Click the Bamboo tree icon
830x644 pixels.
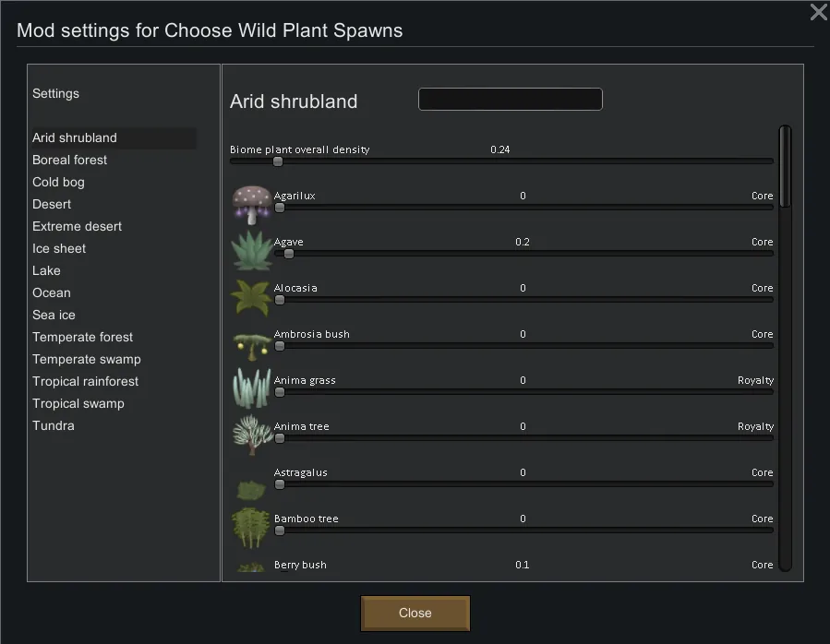251,527
